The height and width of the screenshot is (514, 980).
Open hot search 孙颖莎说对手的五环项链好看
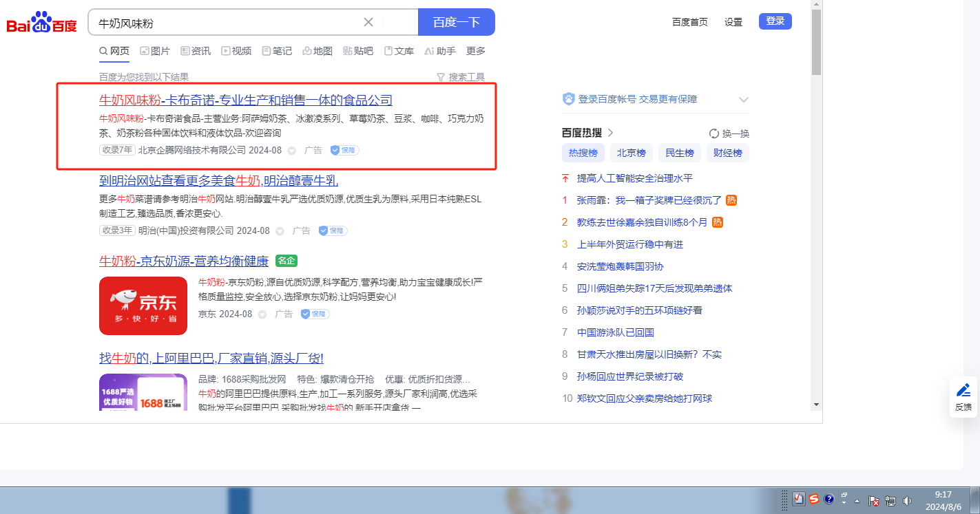(640, 310)
